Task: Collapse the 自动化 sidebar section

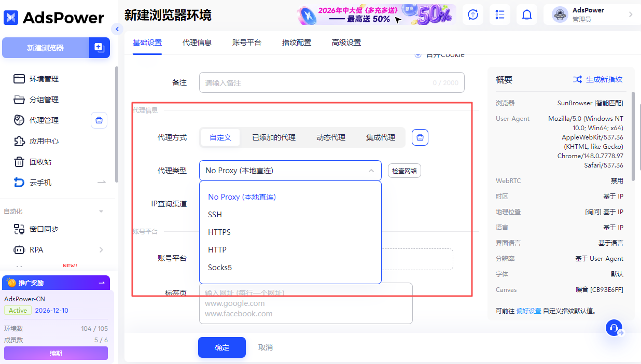Action: click(101, 212)
